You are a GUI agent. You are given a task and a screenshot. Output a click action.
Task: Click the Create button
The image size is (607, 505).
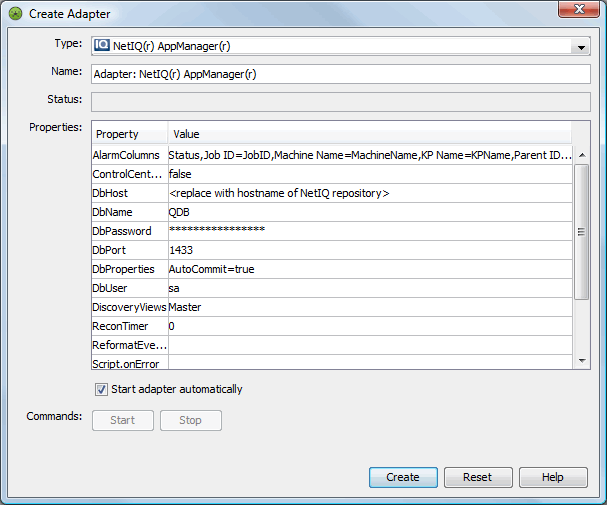tap(403, 477)
